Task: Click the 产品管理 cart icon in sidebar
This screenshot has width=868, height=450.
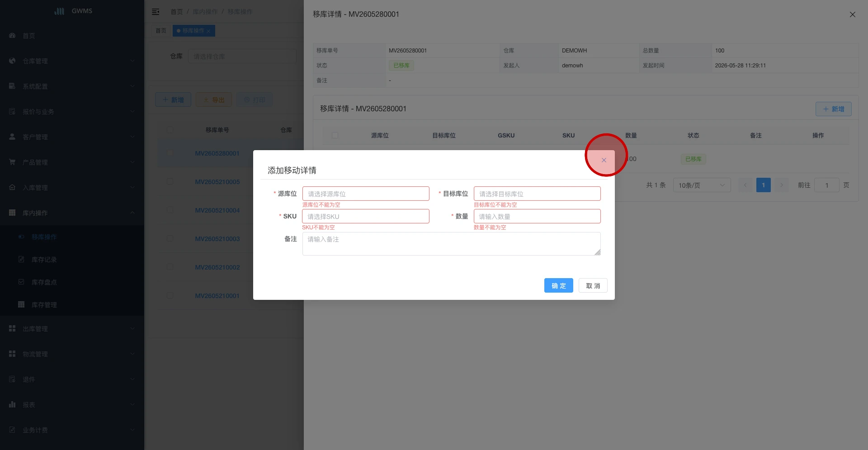Action: 12,162
